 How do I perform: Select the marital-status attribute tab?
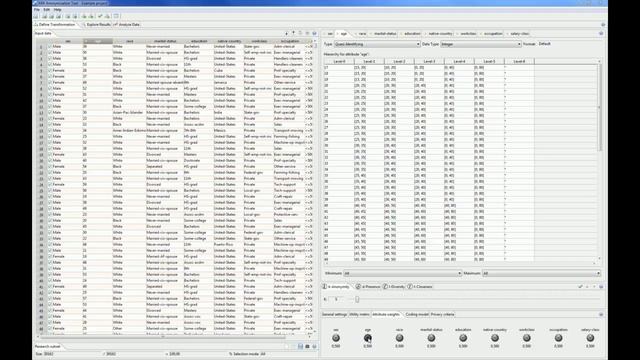[x=384, y=34]
